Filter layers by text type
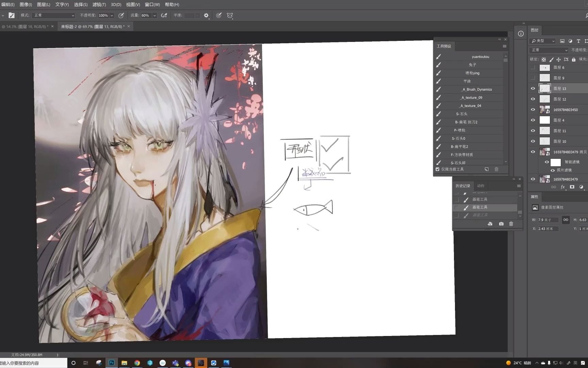Viewport: 588px width, 368px height. coord(578,41)
